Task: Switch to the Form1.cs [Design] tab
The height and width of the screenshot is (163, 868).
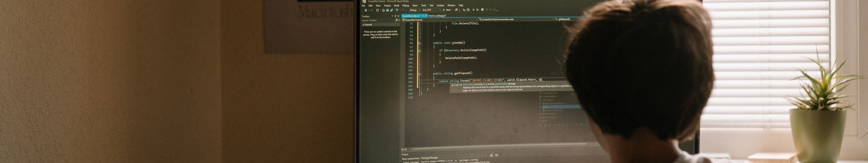Action: (437, 16)
